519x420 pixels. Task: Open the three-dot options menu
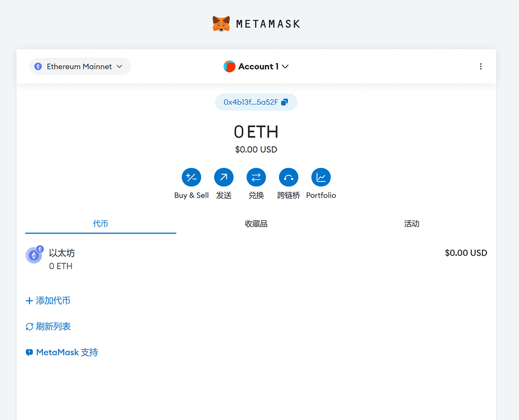(481, 67)
